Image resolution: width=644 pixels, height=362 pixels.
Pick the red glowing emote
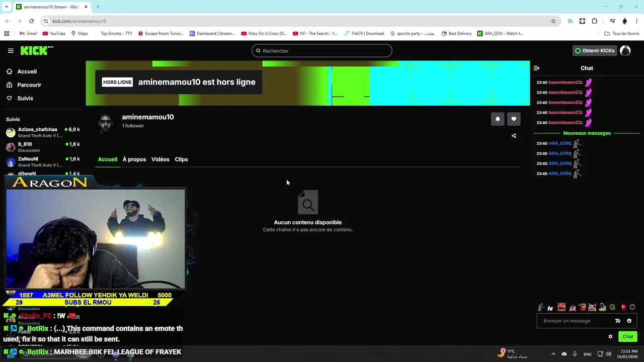coord(623,307)
